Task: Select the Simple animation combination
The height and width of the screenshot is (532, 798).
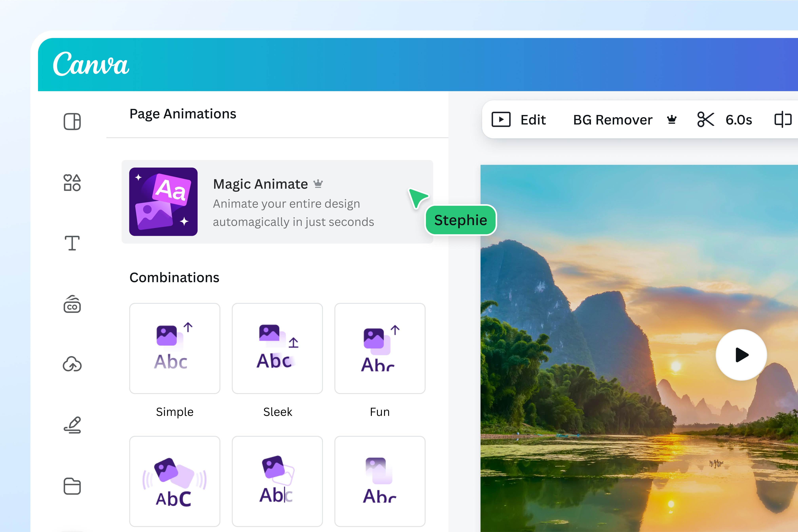Action: pos(175,348)
